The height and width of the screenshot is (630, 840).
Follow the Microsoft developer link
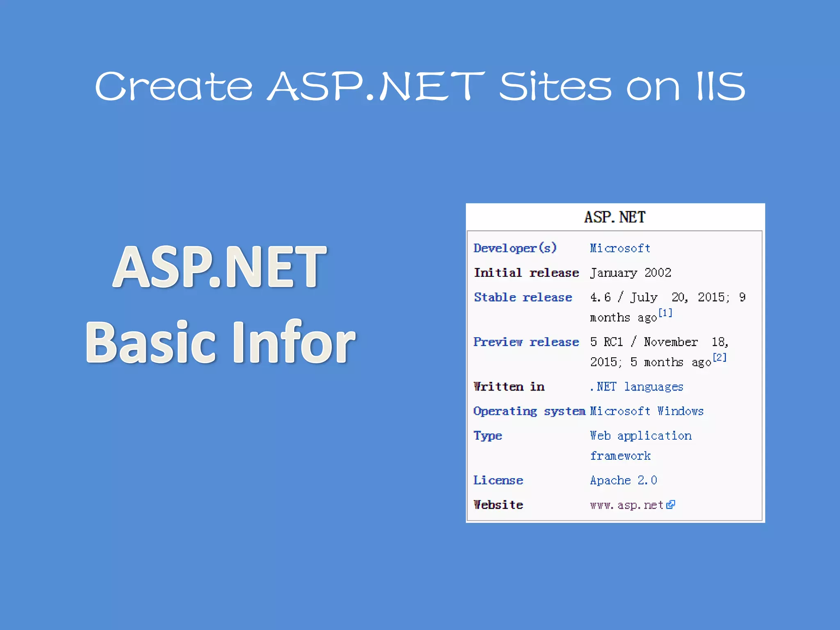pyautogui.click(x=620, y=248)
